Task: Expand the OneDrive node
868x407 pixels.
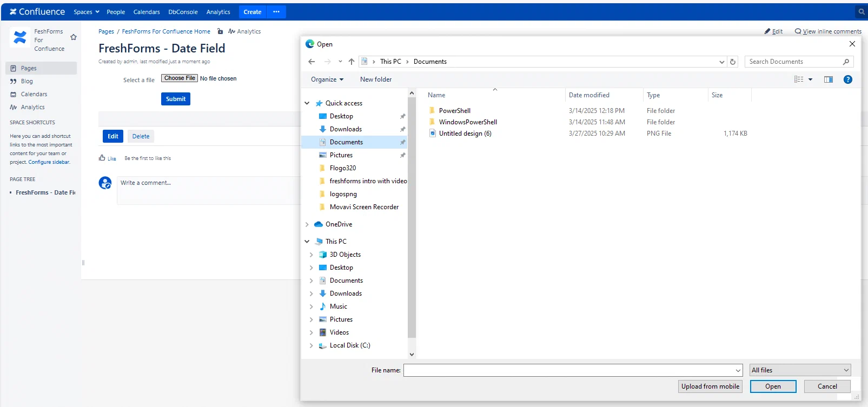Action: coord(307,224)
